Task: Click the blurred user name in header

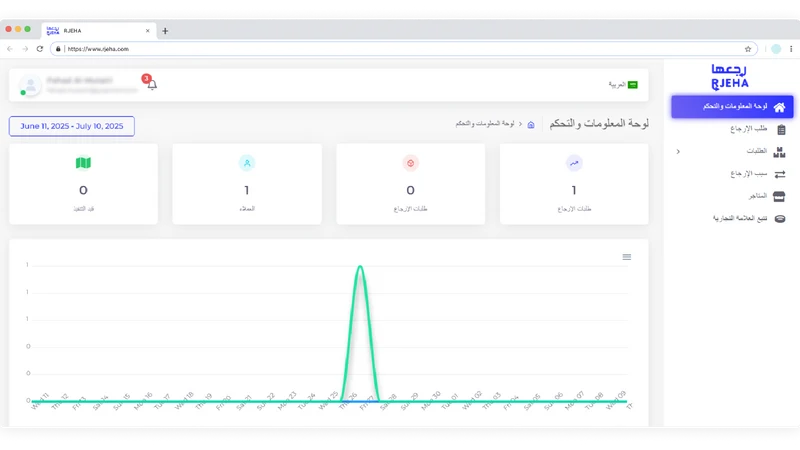Action: click(x=79, y=81)
